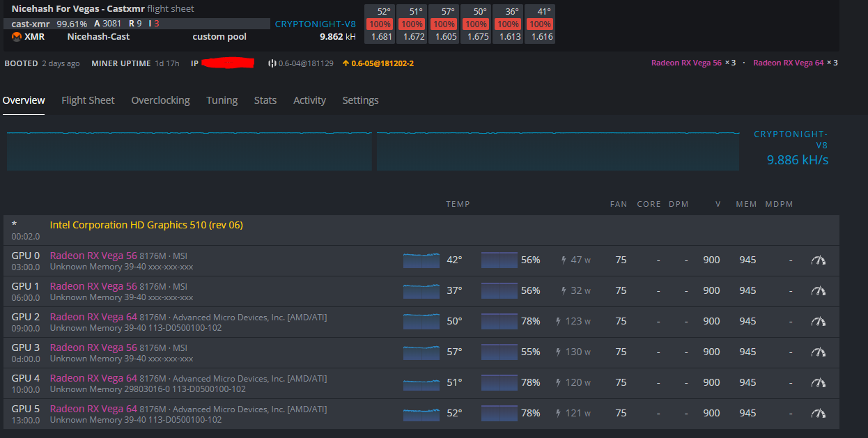Click the CRYPTONIGHT-V8 algorithm label in header

tap(316, 24)
